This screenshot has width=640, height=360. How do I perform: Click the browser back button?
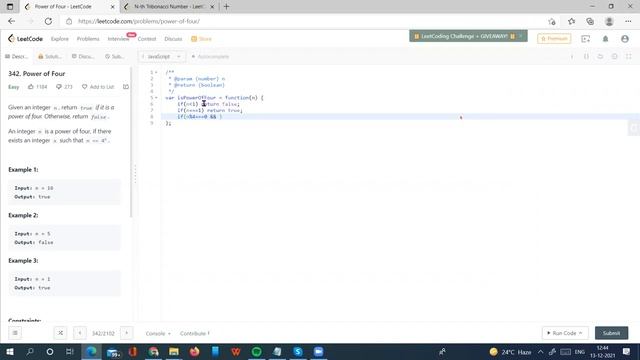click(11, 21)
